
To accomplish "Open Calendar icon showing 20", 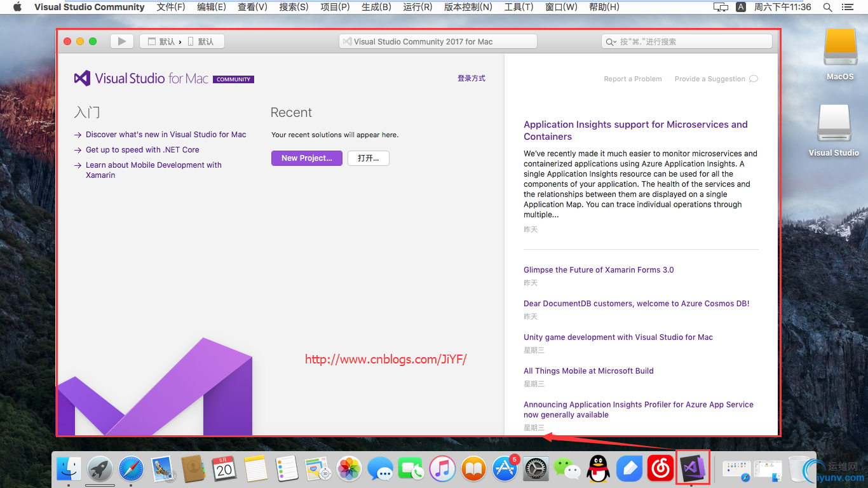I will [x=224, y=469].
